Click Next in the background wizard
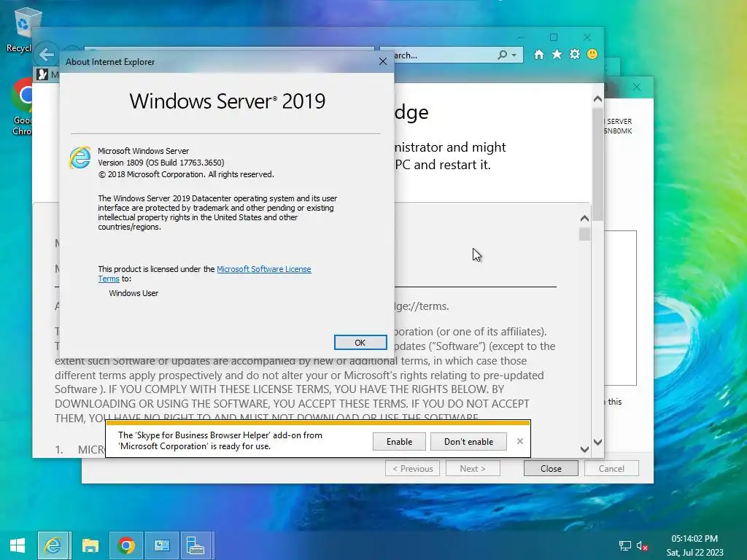This screenshot has width=747, height=560. (473, 469)
